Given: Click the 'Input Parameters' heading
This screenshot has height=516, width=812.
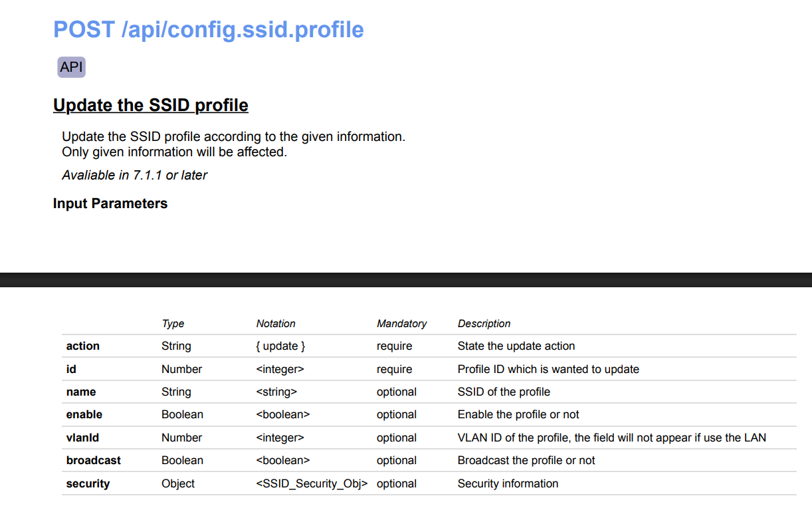Looking at the screenshot, I should (110, 203).
